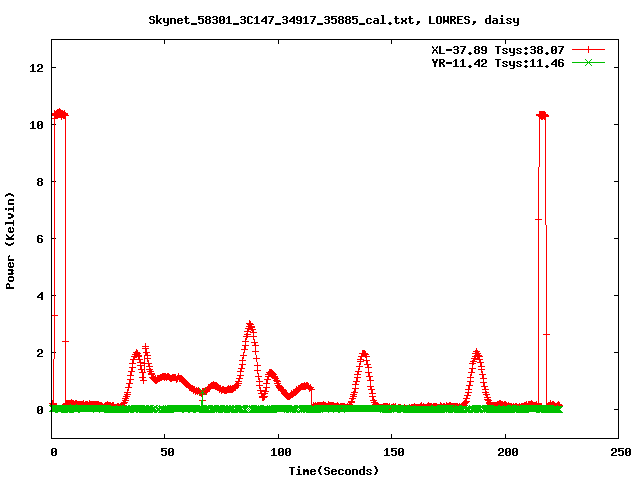Click the Power (Kelvin) axis label
This screenshot has height=480, width=640.
(10, 241)
